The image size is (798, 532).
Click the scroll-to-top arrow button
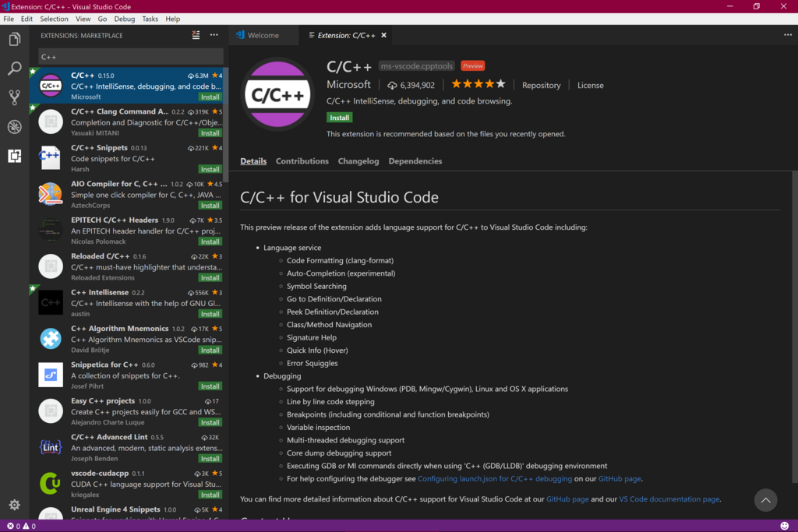pos(765,501)
